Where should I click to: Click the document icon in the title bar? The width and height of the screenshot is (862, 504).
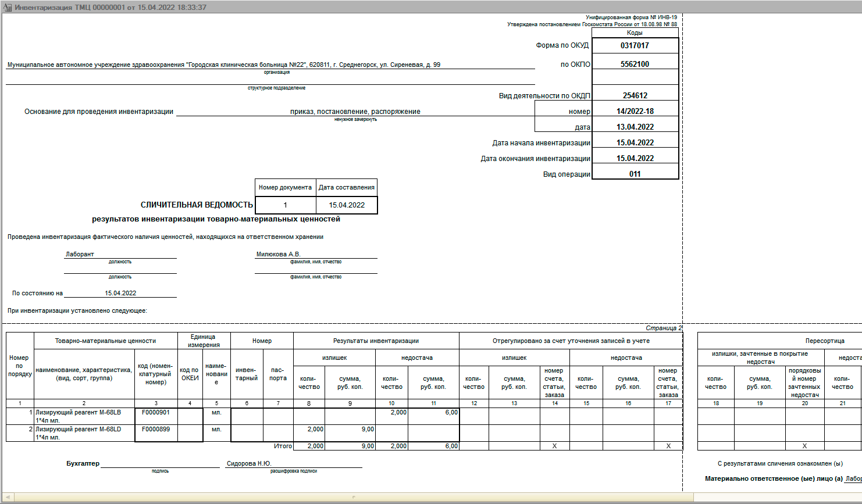8,8
